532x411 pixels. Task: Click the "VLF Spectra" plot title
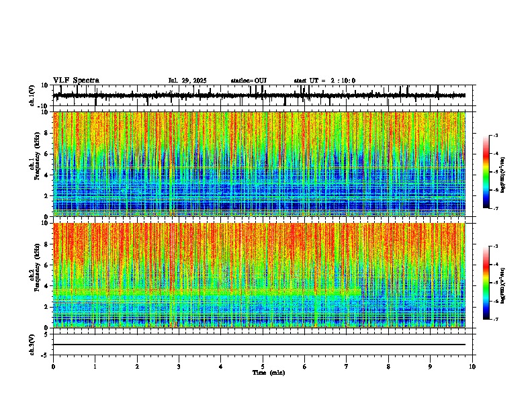pyautogui.click(x=76, y=81)
